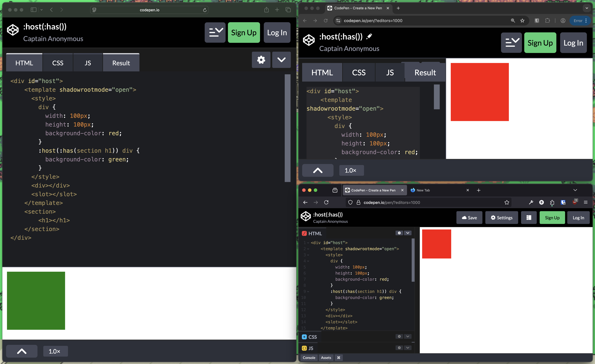
Task: Open the HTML editor gear settings in Firefox
Action: (399, 233)
